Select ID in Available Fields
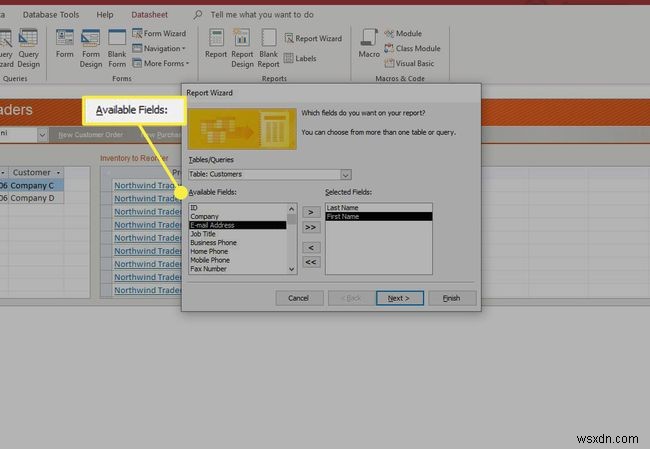 [238, 208]
